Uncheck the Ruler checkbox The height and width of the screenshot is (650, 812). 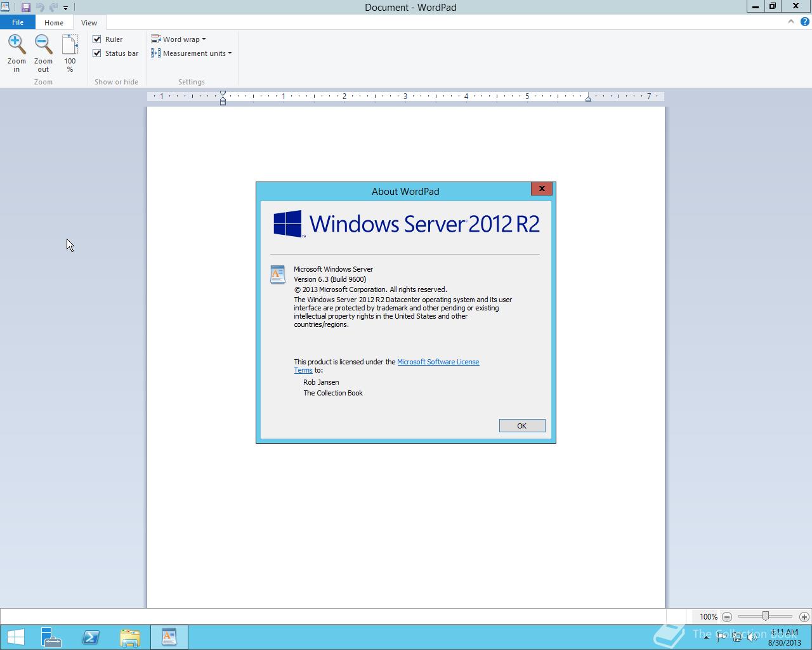coord(97,39)
